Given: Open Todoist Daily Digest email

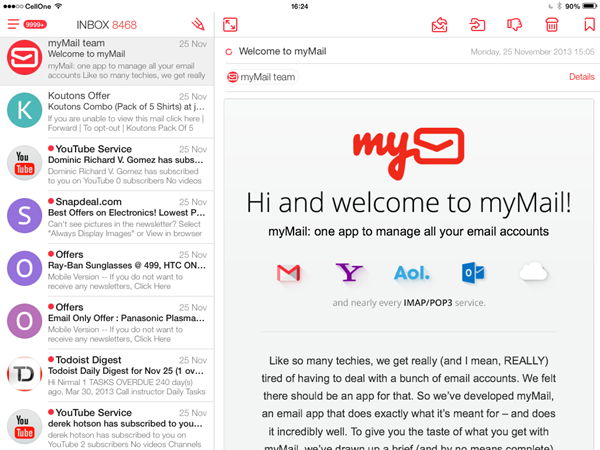Looking at the screenshot, I should point(107,376).
